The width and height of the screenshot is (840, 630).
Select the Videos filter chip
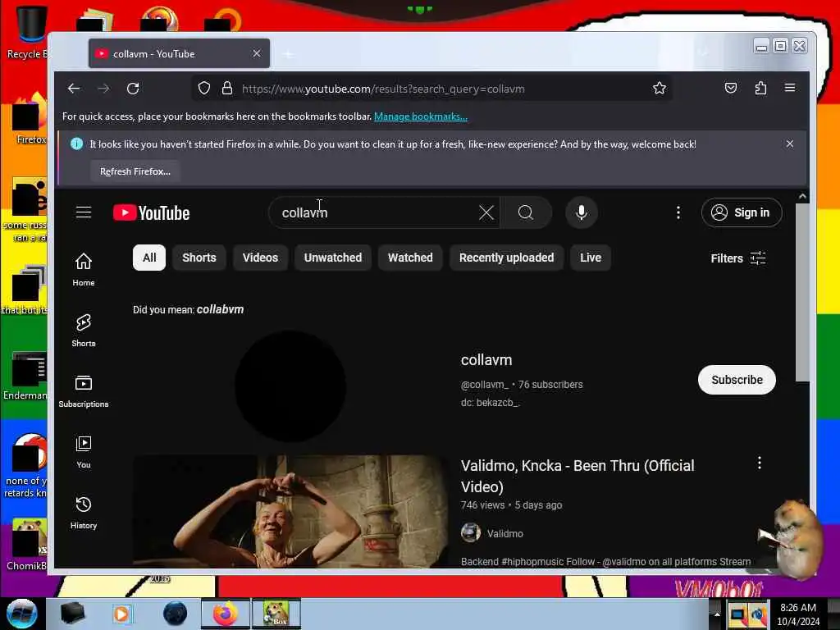(260, 258)
